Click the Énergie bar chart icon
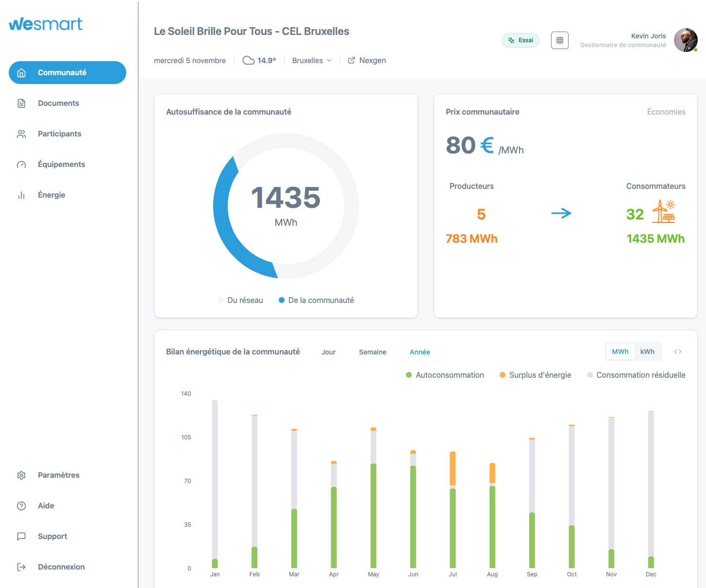 [21, 195]
